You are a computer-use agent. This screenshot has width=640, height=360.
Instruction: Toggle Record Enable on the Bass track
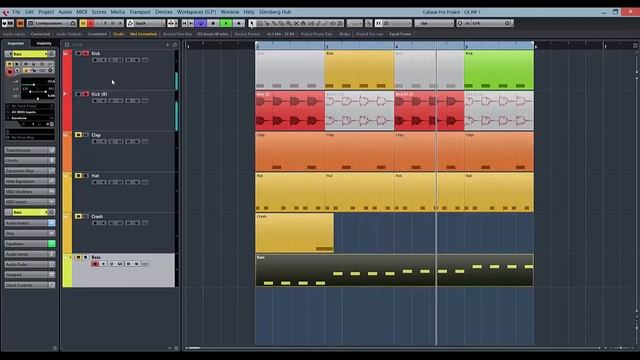pos(95,264)
